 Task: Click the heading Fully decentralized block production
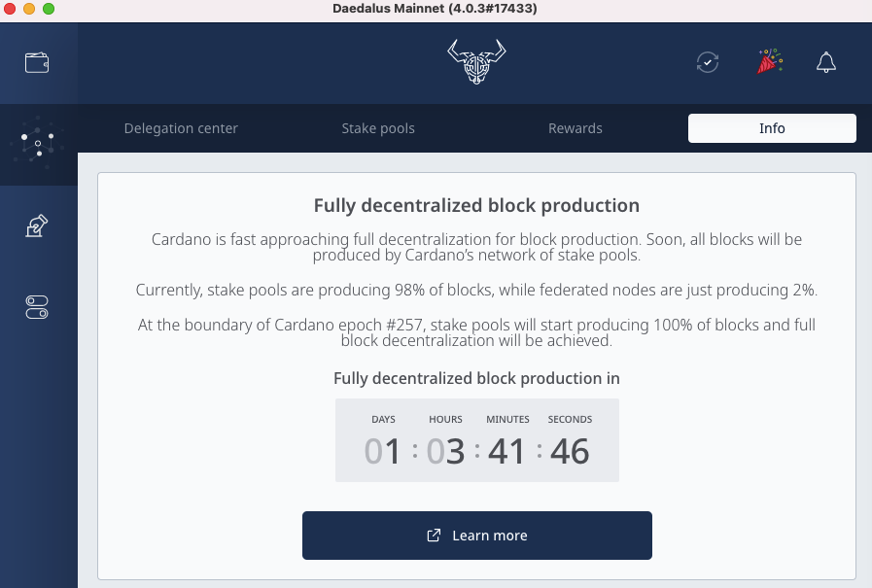(x=476, y=206)
